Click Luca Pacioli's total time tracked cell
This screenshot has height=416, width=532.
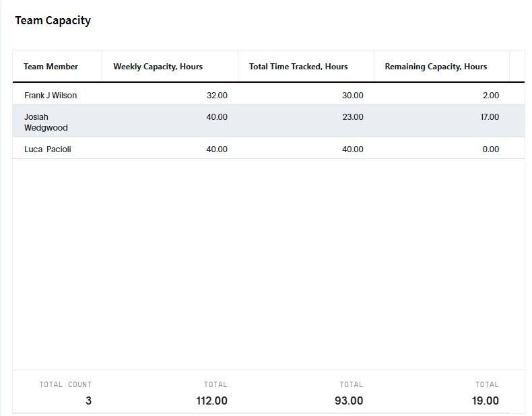coord(352,149)
